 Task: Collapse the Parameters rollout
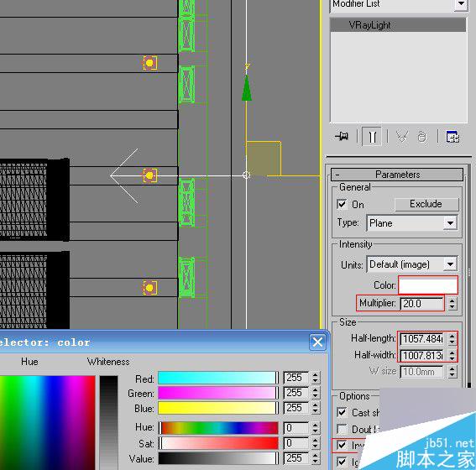[397, 175]
